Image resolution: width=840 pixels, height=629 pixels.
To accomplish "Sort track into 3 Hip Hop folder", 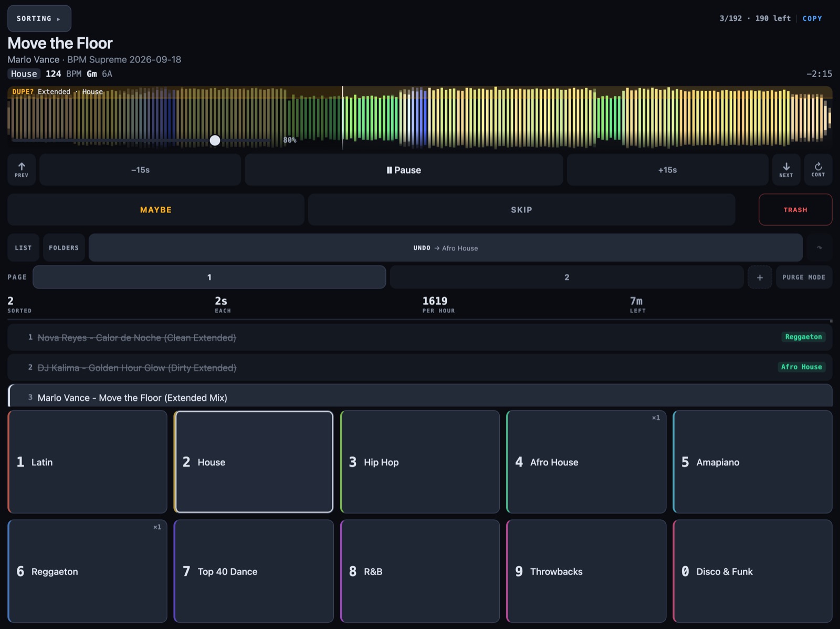I will [420, 462].
